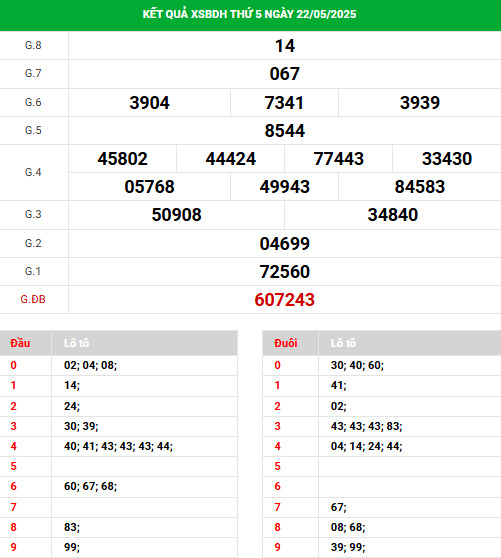
Task: Click the header title KẾT QUẢ XSBDH
Action: point(249,14)
